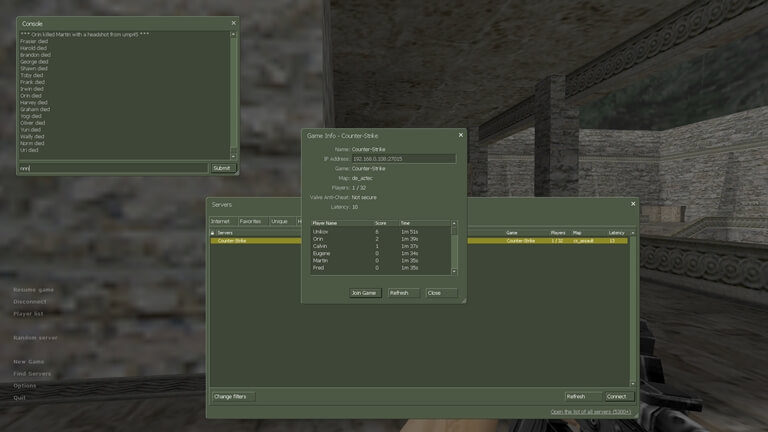The image size is (768, 432).
Task: Click the headshot kill message in Console
Action: (x=84, y=34)
